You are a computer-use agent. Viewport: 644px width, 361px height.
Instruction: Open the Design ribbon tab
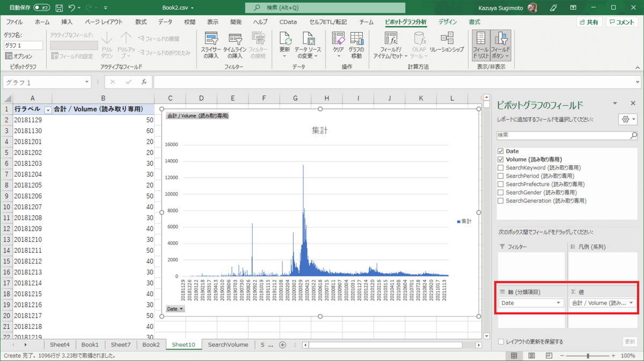pos(448,22)
